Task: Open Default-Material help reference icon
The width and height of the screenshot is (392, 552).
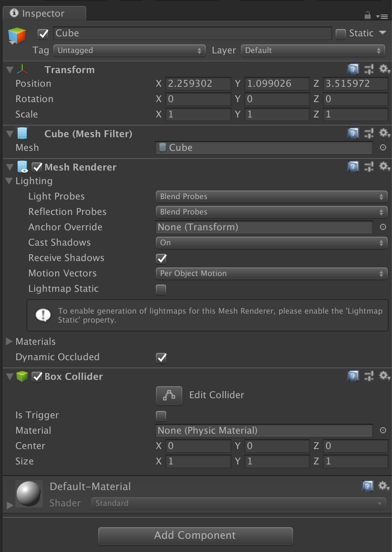Action: 367,486
